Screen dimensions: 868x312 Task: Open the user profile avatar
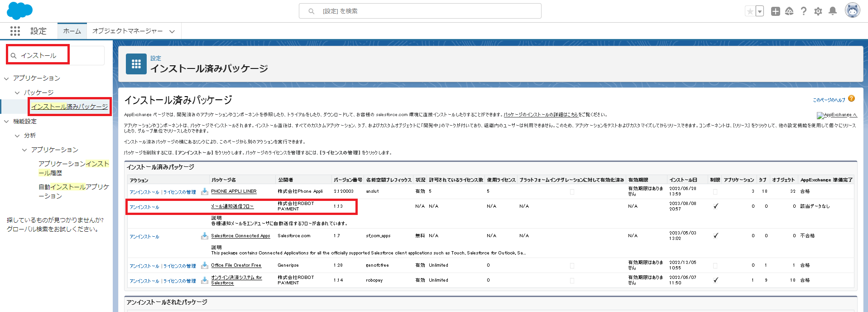point(853,10)
